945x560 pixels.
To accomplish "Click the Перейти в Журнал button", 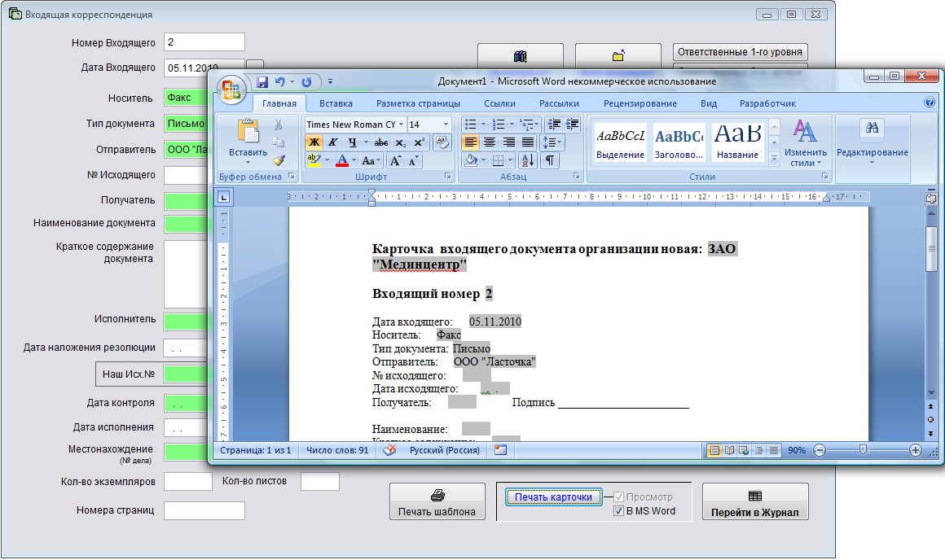I will 755,501.
